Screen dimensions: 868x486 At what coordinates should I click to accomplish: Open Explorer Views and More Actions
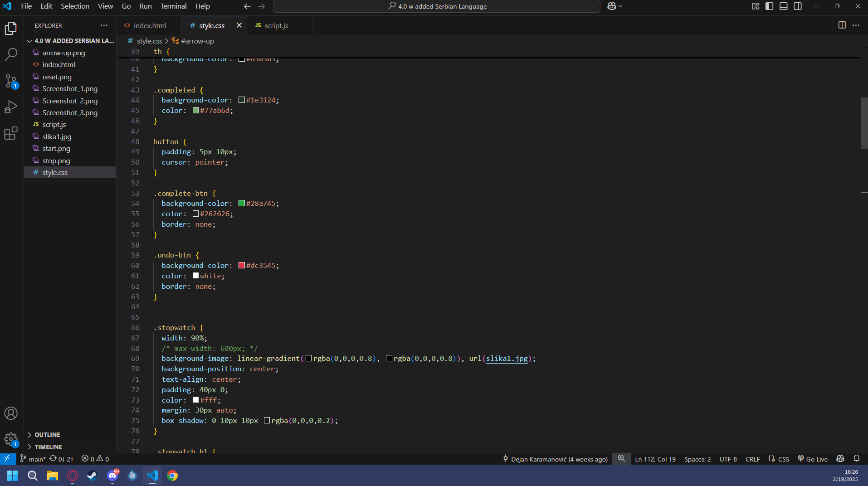[x=104, y=25]
